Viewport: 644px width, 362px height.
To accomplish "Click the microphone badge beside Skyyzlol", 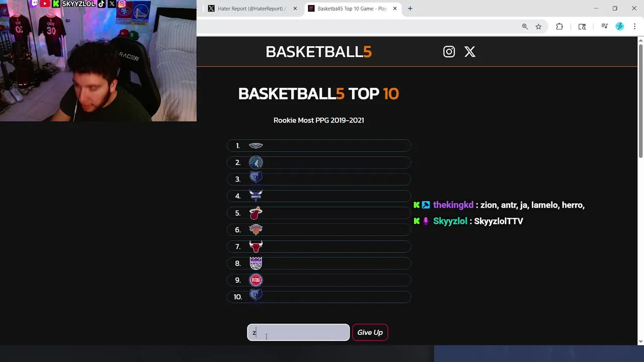I will tap(426, 221).
